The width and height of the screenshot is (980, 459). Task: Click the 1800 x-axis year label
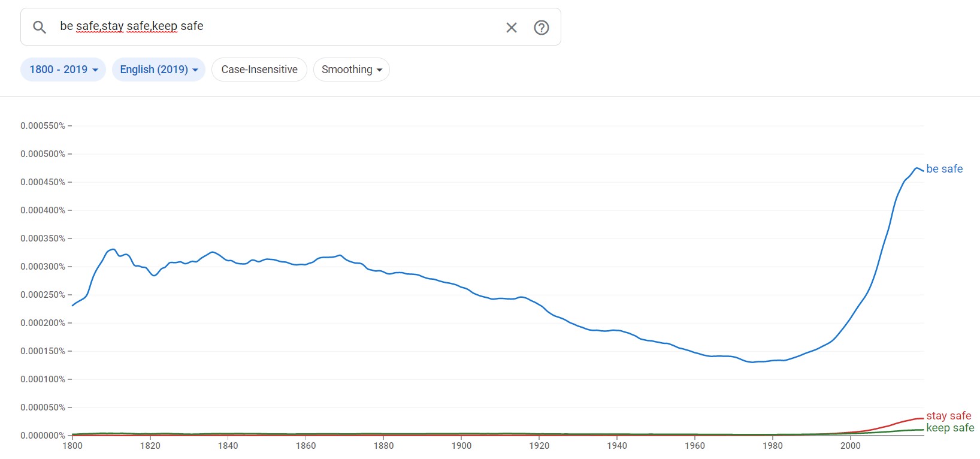(x=72, y=446)
